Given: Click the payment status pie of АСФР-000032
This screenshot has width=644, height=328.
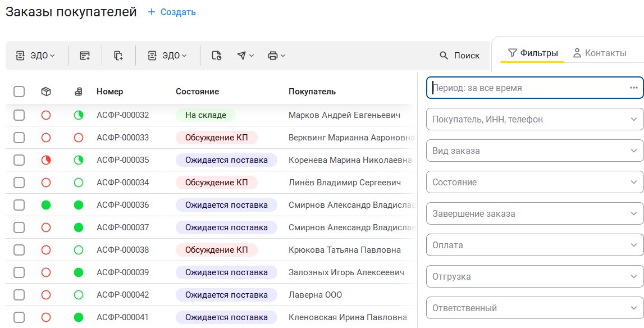Looking at the screenshot, I should tap(79, 115).
